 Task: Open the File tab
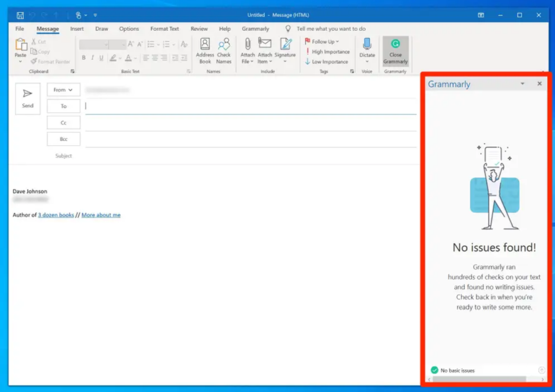[20, 29]
